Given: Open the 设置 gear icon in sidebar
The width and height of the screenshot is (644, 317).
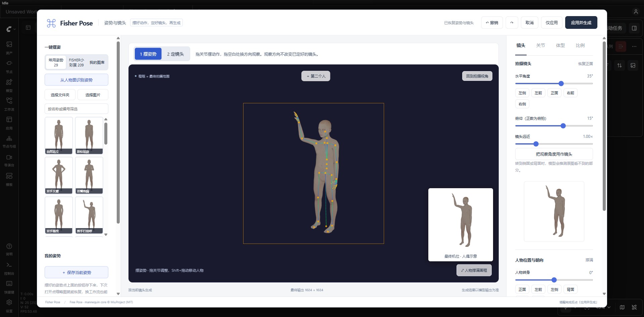Looking at the screenshot, I should pyautogui.click(x=9, y=306).
